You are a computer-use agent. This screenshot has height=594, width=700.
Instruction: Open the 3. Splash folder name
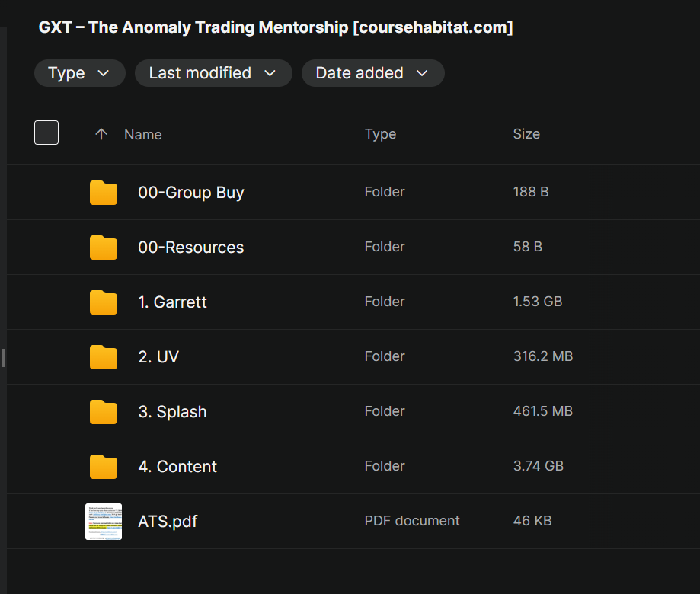[172, 412]
